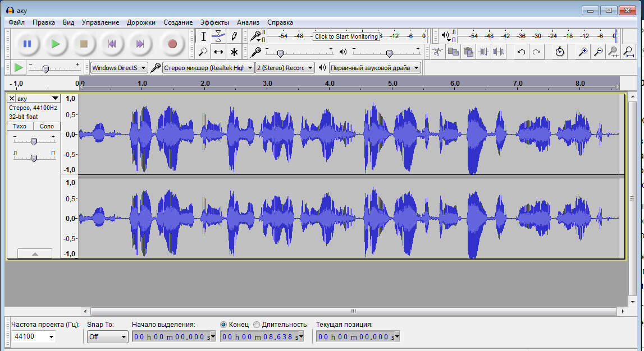Undo the last action
Viewport: 644px width, 351px height.
[x=521, y=52]
